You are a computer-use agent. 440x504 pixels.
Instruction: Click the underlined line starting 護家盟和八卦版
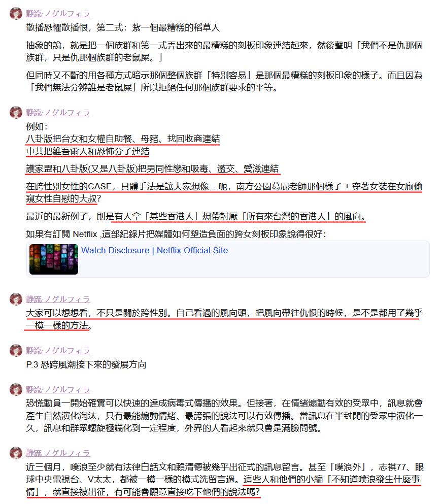(x=152, y=169)
